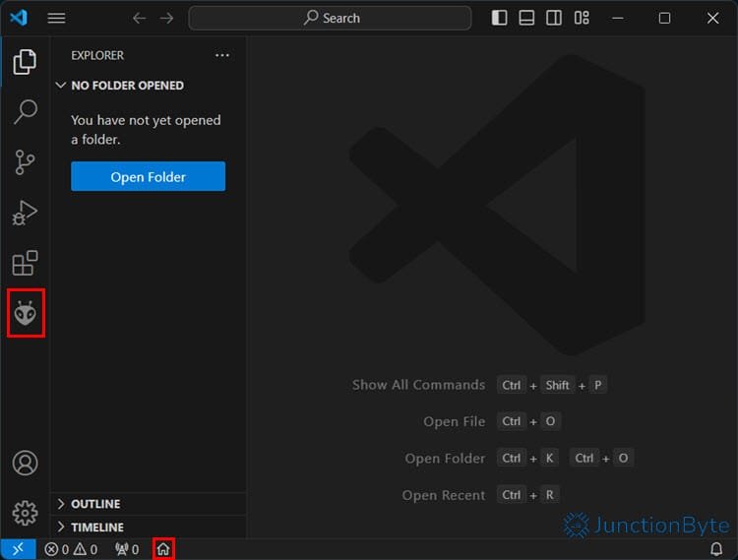Open remote window indicator in status bar
738x560 pixels.
18,549
